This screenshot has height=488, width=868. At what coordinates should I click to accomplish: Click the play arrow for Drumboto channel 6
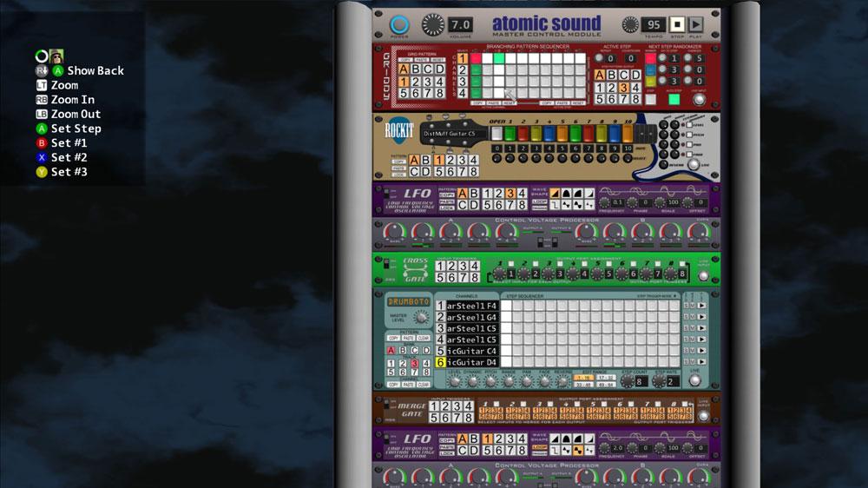[701, 362]
